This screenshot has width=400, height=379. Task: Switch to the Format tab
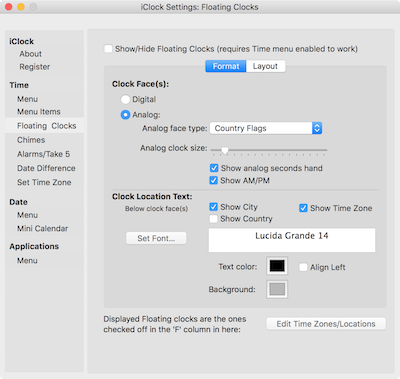coord(226,66)
